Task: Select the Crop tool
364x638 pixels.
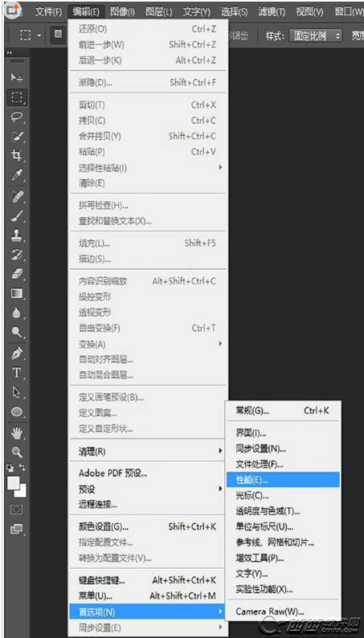Action: click(17, 155)
